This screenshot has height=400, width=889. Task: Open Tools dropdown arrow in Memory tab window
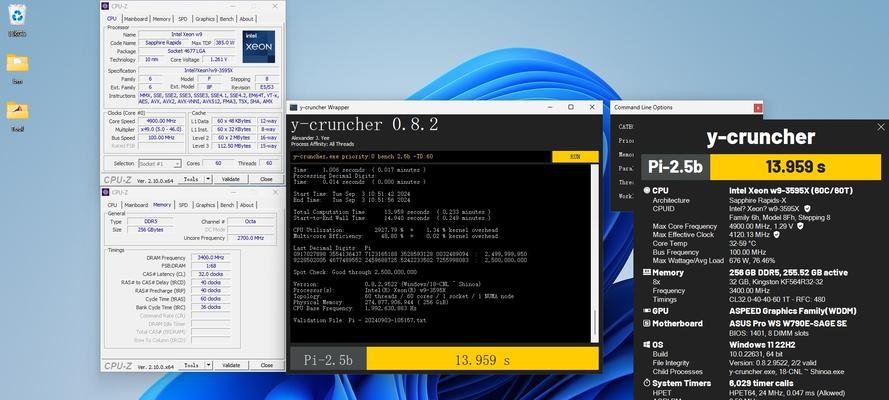[209, 365]
